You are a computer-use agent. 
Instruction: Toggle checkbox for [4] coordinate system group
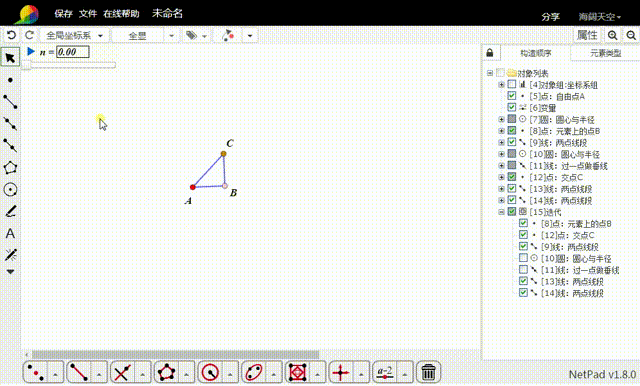511,84
